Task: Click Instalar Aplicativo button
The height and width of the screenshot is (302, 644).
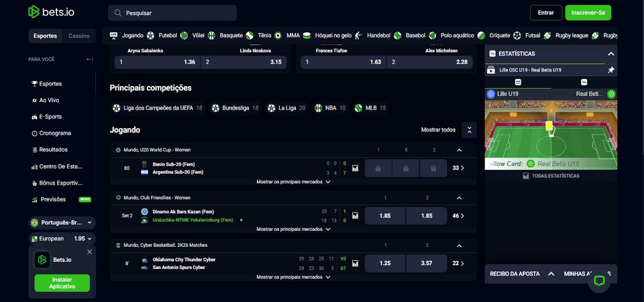Action: pos(62,283)
